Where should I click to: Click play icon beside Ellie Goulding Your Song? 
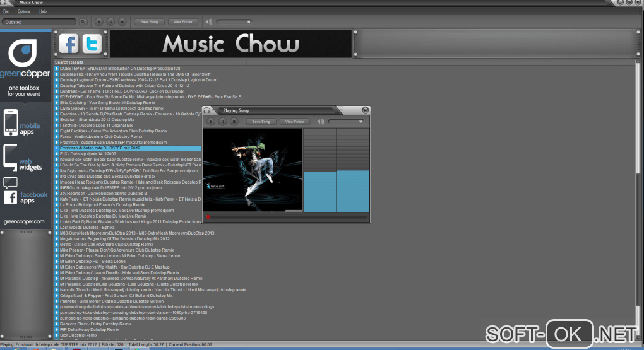(x=57, y=103)
